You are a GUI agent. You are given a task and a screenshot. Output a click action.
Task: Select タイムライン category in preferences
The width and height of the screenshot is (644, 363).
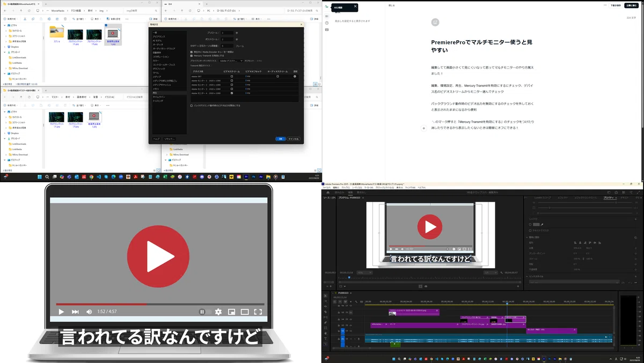click(x=159, y=97)
